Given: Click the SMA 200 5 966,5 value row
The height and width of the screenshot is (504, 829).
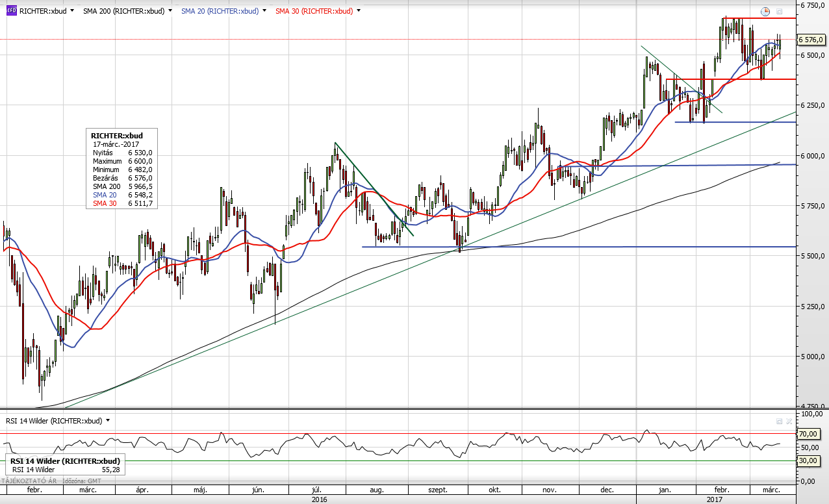Looking at the screenshot, I should click(x=122, y=186).
